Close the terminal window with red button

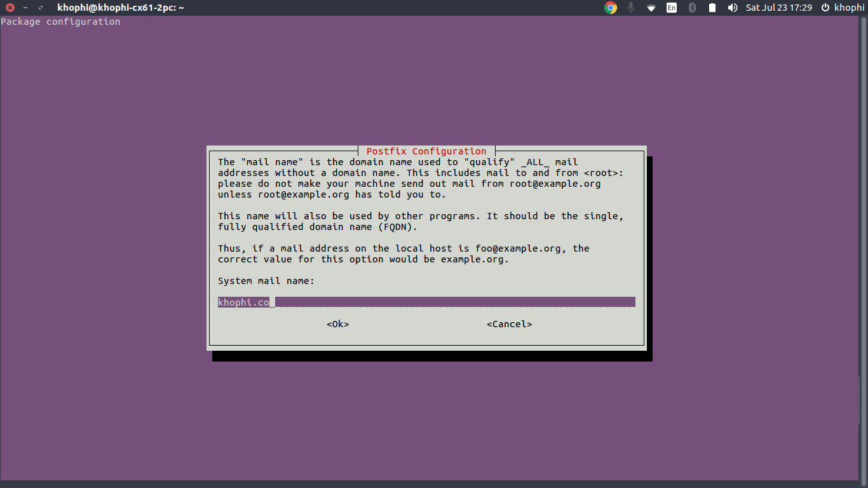tap(10, 8)
